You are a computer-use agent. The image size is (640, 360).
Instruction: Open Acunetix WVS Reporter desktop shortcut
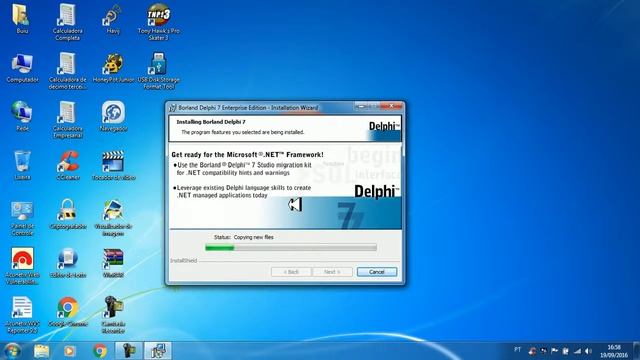[x=22, y=316]
